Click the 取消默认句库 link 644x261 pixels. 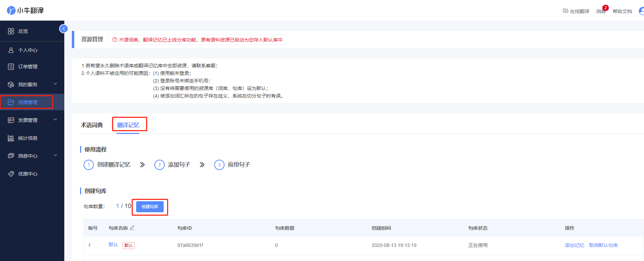(603, 245)
